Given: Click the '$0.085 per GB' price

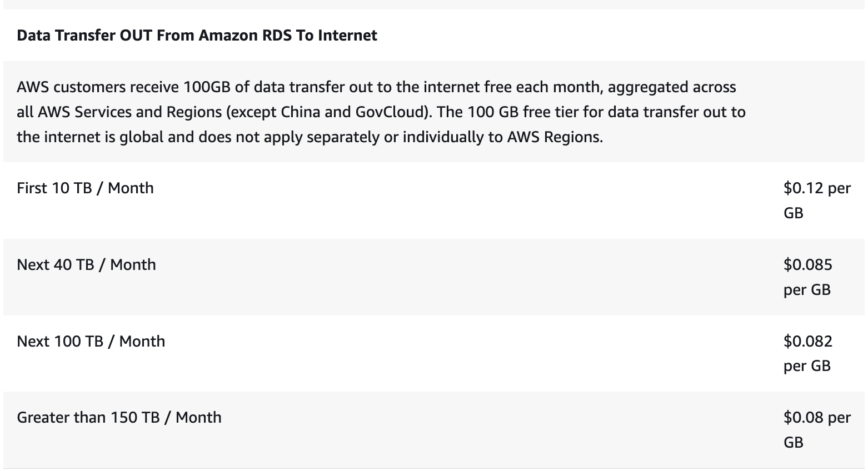Looking at the screenshot, I should point(807,277).
